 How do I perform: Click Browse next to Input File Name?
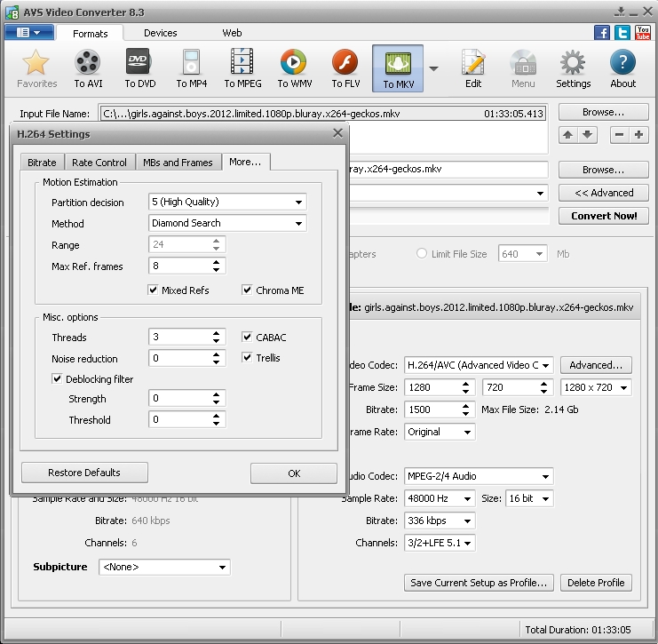click(604, 112)
